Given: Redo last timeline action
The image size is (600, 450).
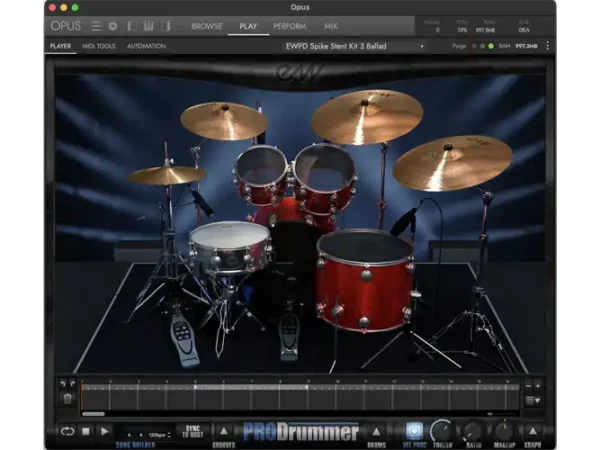Looking at the screenshot, I should click(x=72, y=383).
